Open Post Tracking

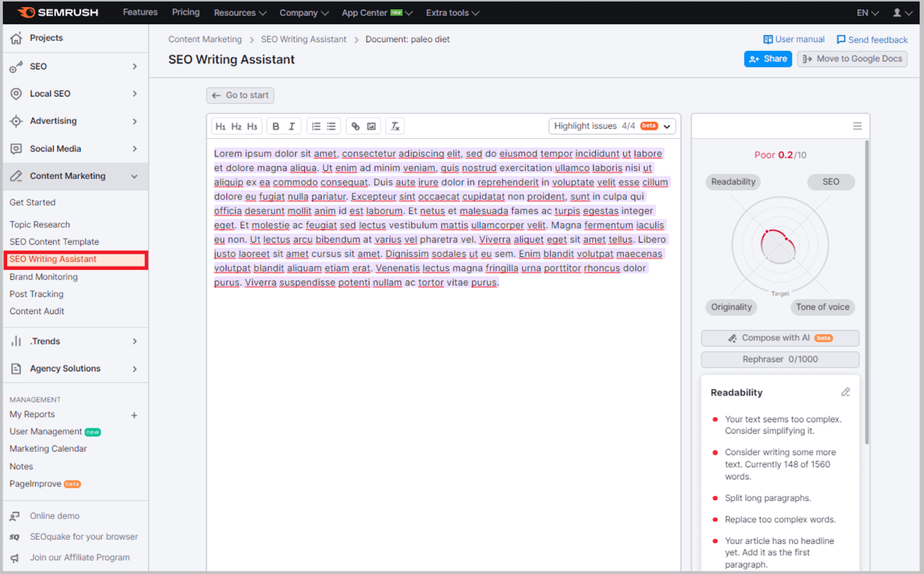[x=36, y=295]
